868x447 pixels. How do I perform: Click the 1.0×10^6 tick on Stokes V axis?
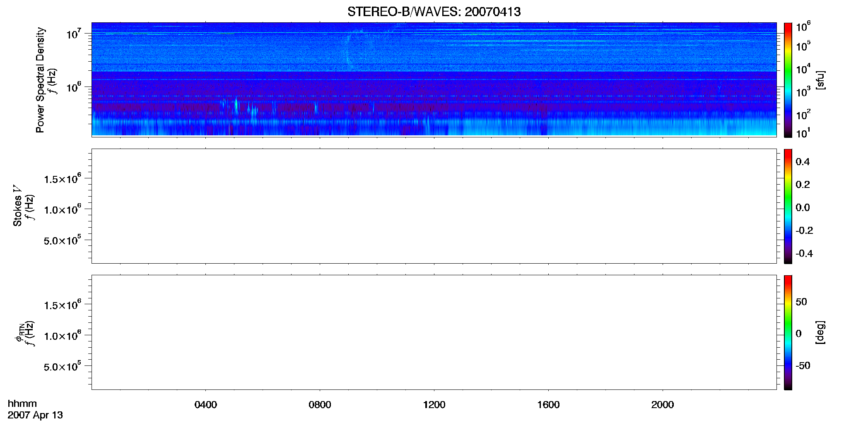[x=63, y=209]
